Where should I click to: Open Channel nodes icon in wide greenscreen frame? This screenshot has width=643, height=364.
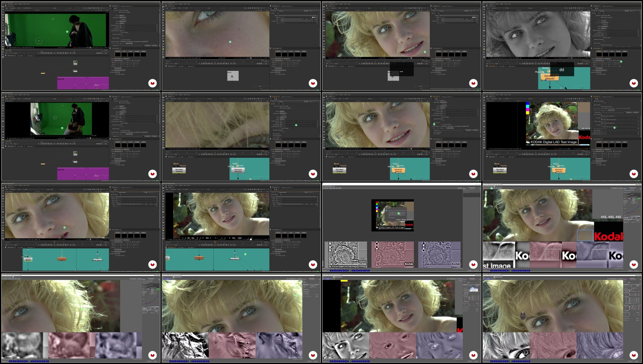[3, 15]
